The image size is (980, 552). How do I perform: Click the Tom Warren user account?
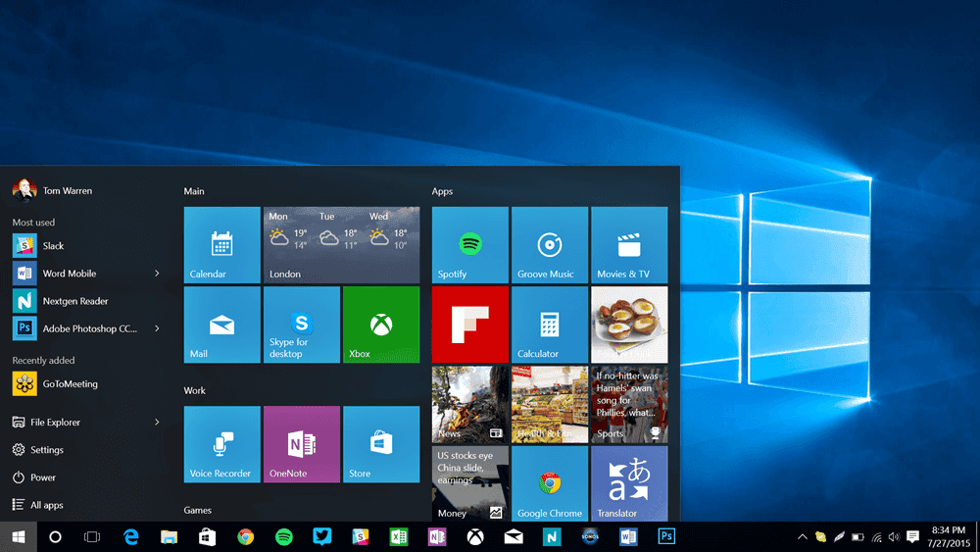pyautogui.click(x=53, y=190)
